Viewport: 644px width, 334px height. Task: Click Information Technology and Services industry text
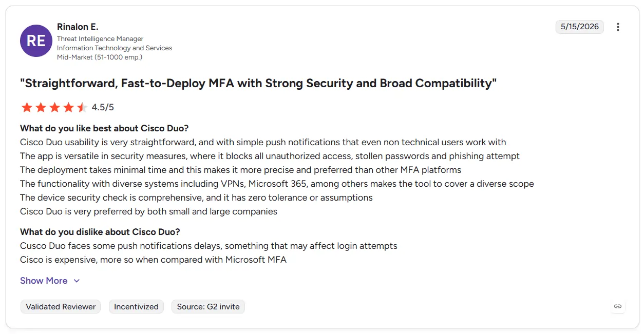tap(115, 48)
